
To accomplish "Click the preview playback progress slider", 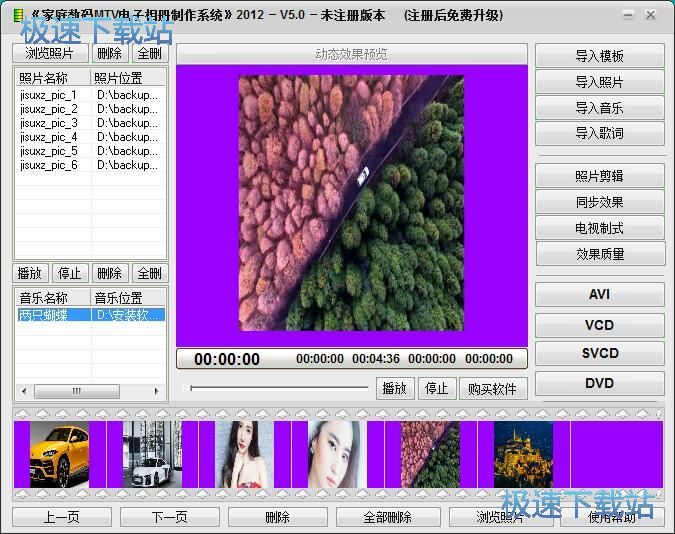I will [x=276, y=388].
